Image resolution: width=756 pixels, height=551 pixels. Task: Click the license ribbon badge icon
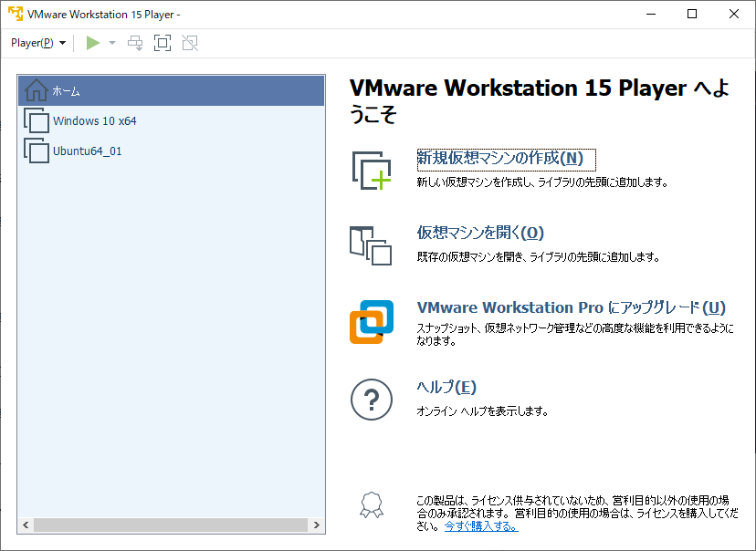click(x=371, y=504)
